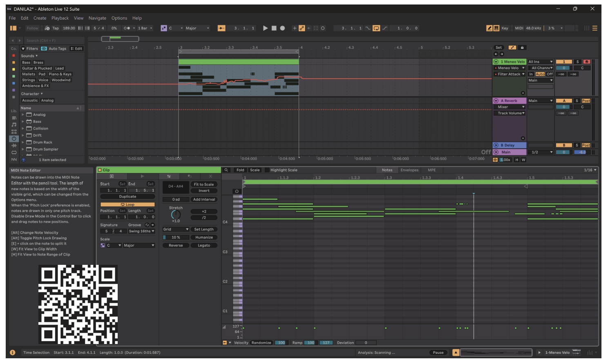Click the MIDI editor headphone preview icon
Screen dimensions: 608x364
[x=237, y=191]
